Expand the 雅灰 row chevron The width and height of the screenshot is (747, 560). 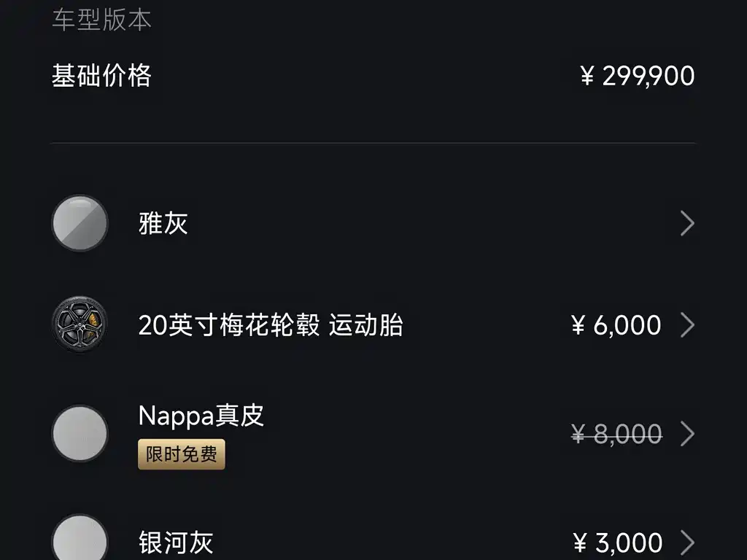point(686,223)
